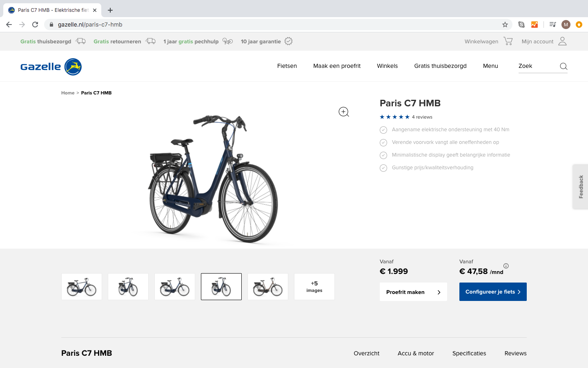The width and height of the screenshot is (588, 368).
Task: Select the third bike thumbnail
Action: [x=175, y=287]
